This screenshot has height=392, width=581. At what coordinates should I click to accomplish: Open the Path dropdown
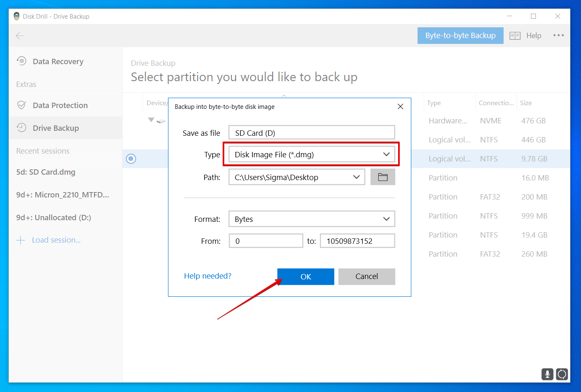coord(297,177)
